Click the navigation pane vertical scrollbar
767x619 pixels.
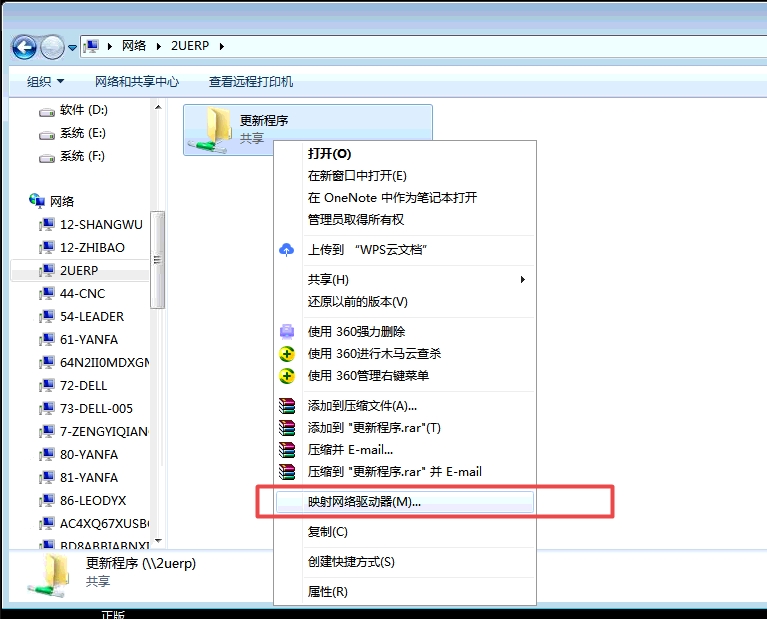(157, 260)
